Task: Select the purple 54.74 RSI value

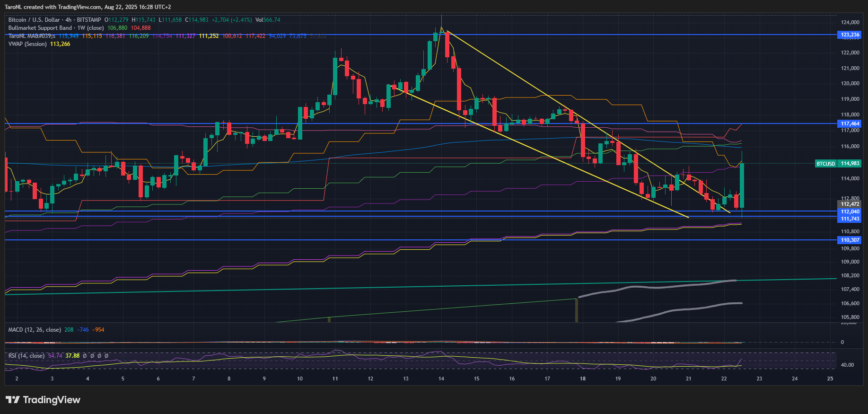Action: click(x=55, y=356)
